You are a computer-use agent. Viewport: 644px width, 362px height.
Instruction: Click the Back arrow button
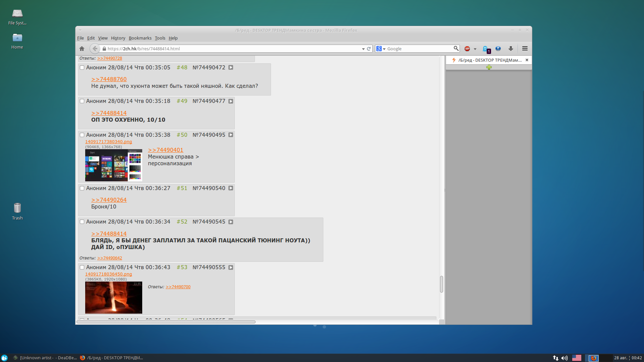[x=95, y=49]
